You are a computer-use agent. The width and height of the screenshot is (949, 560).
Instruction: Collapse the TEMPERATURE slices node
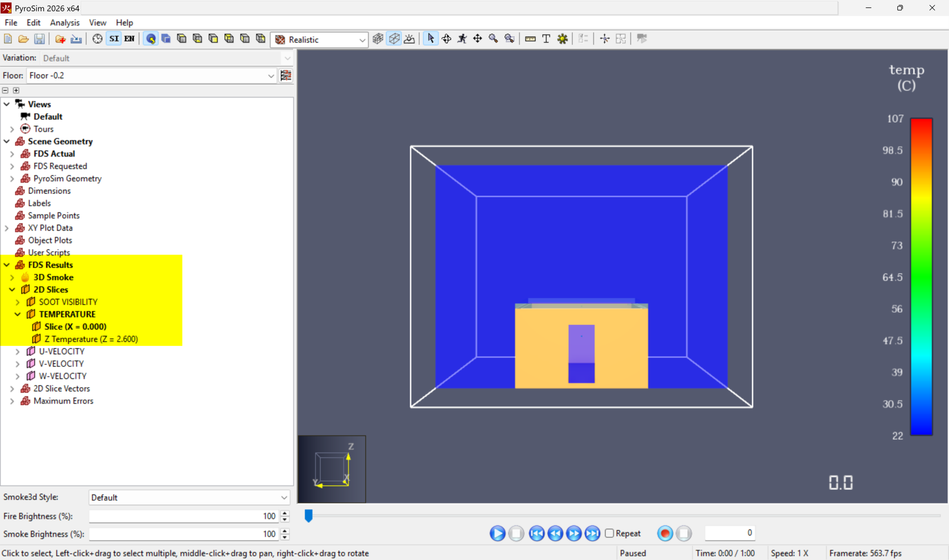coord(17,314)
